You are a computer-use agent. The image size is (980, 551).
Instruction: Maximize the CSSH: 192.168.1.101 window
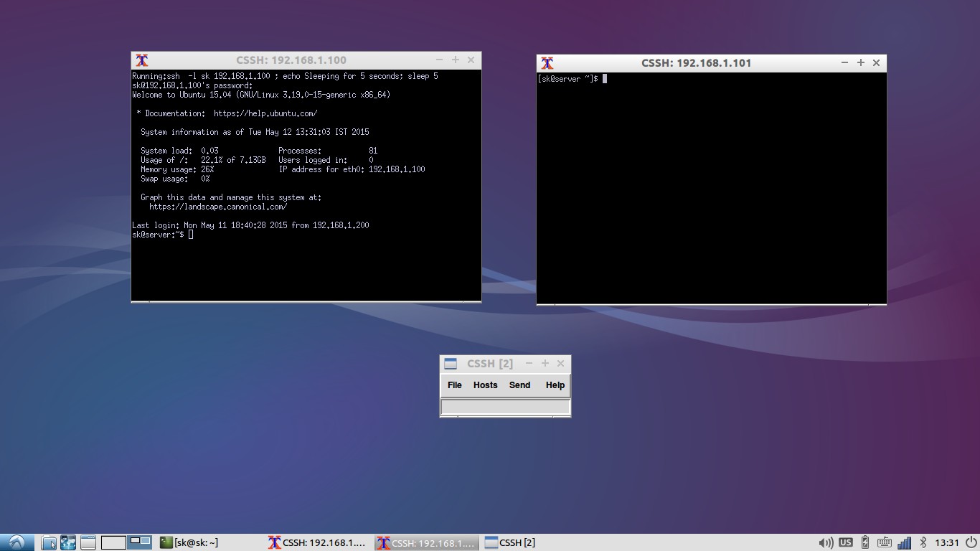[x=861, y=63]
